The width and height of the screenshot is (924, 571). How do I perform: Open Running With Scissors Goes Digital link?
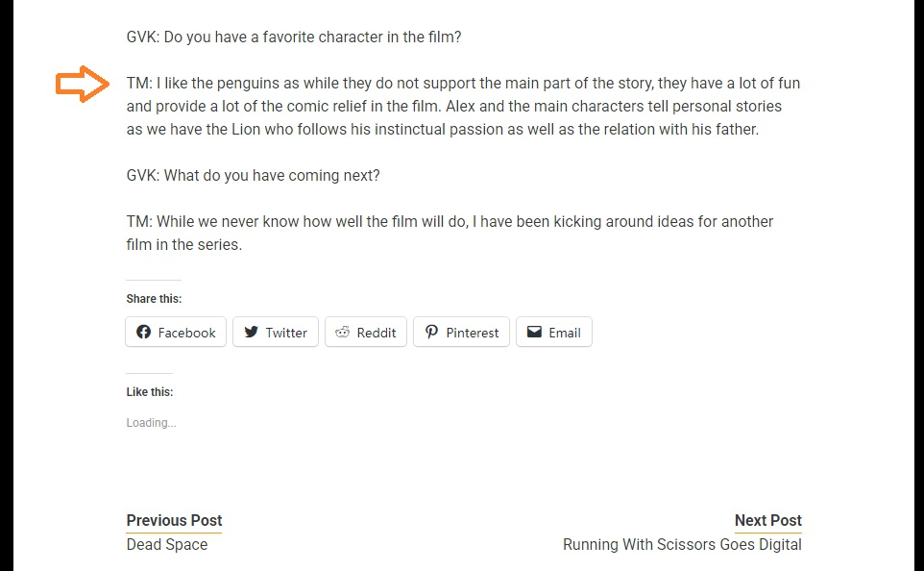click(682, 544)
